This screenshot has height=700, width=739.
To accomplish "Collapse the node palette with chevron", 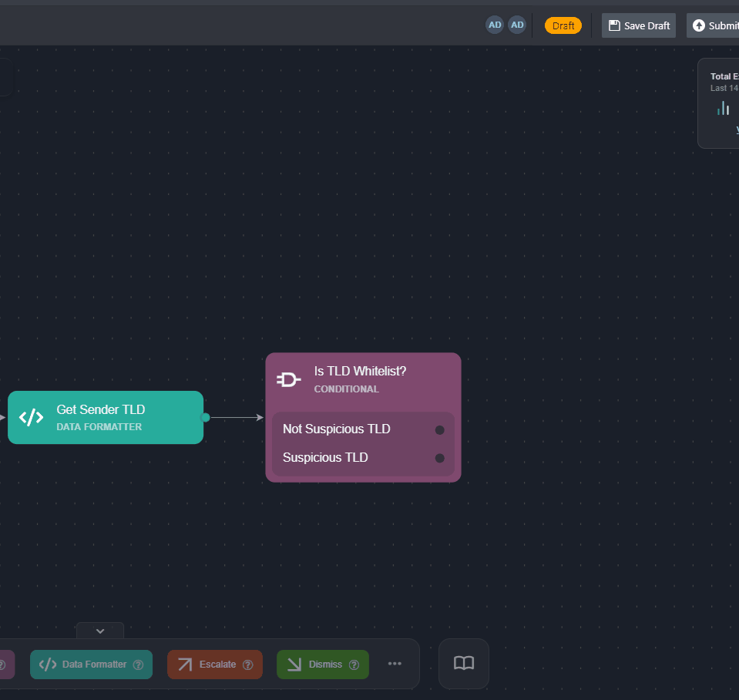I will pos(100,631).
